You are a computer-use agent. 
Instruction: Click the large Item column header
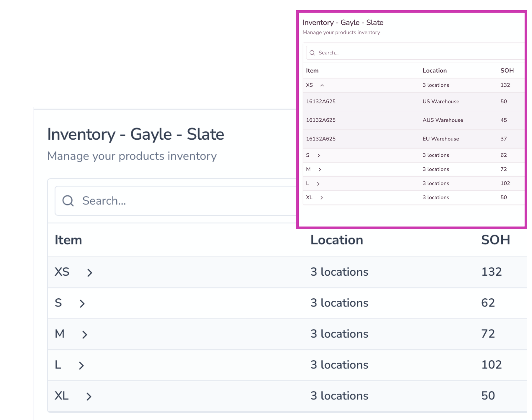(x=68, y=240)
